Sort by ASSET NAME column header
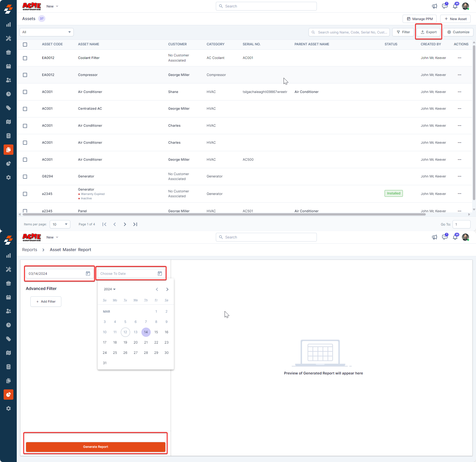The width and height of the screenshot is (476, 462). [x=88, y=44]
